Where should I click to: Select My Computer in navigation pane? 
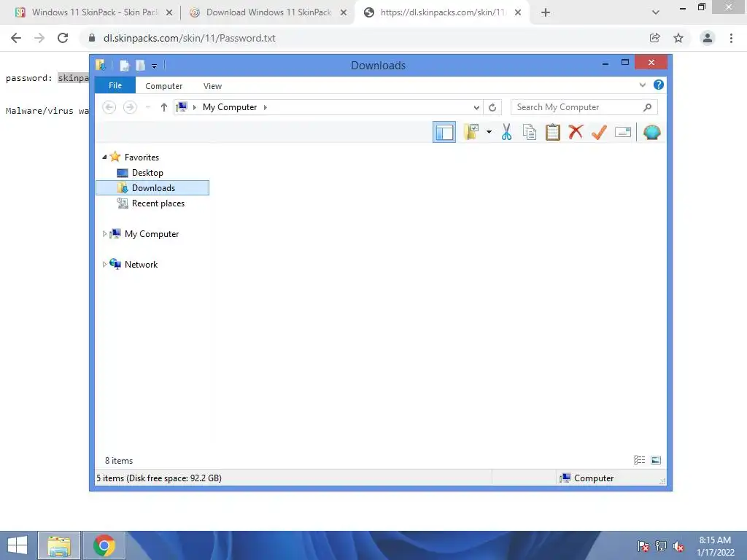point(152,234)
